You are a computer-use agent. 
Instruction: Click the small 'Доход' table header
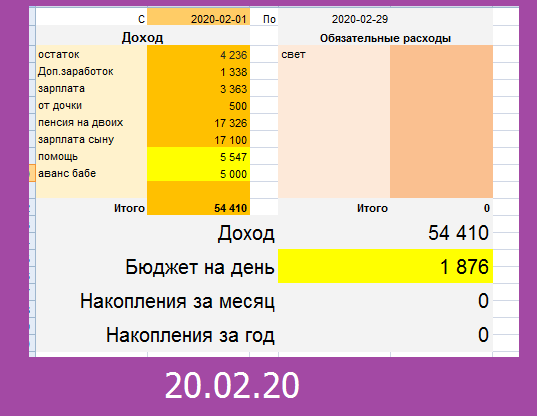142,37
